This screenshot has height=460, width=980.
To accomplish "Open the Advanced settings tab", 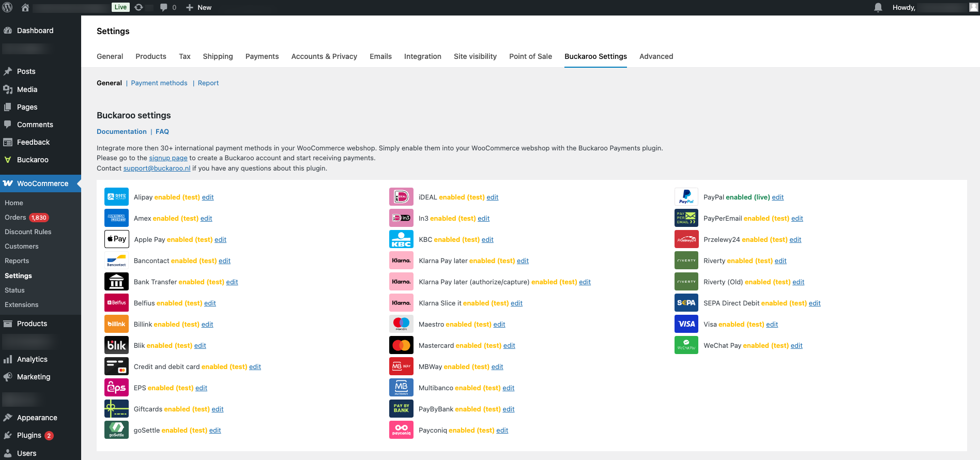I will click(x=656, y=56).
